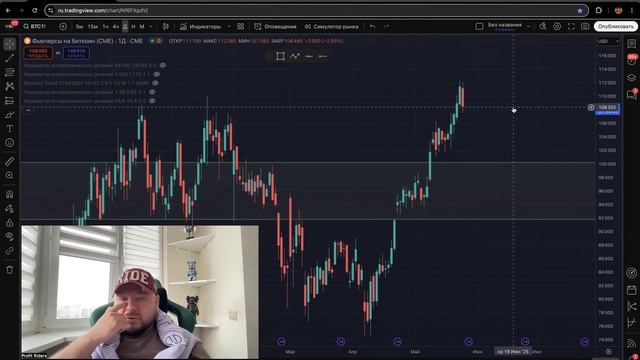640x360 pixels.
Task: Open the watchlist panel in right sidebar
Action: coord(631,44)
